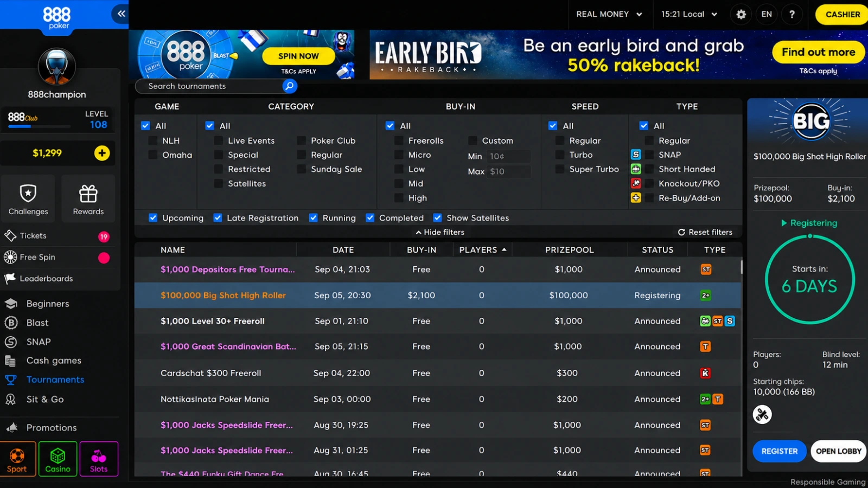This screenshot has width=868, height=488.
Task: Uncheck the Show Satellites checkbox
Action: [437, 218]
